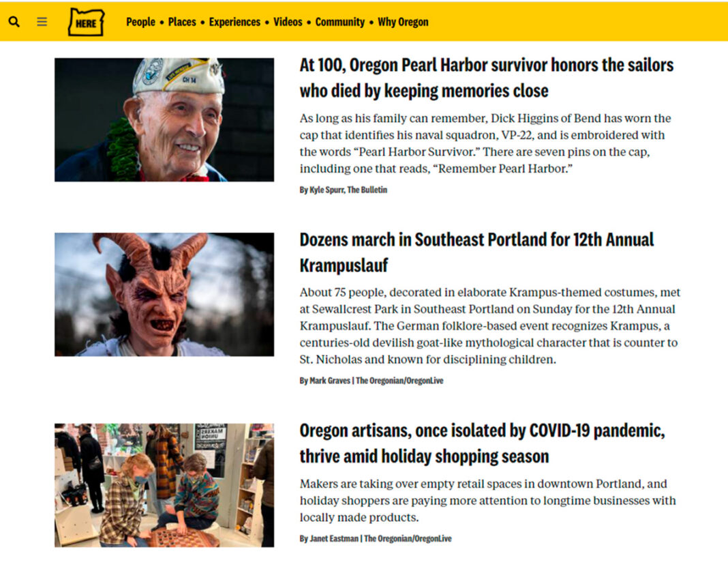Open the Krampuslauf march article headline

(476, 252)
